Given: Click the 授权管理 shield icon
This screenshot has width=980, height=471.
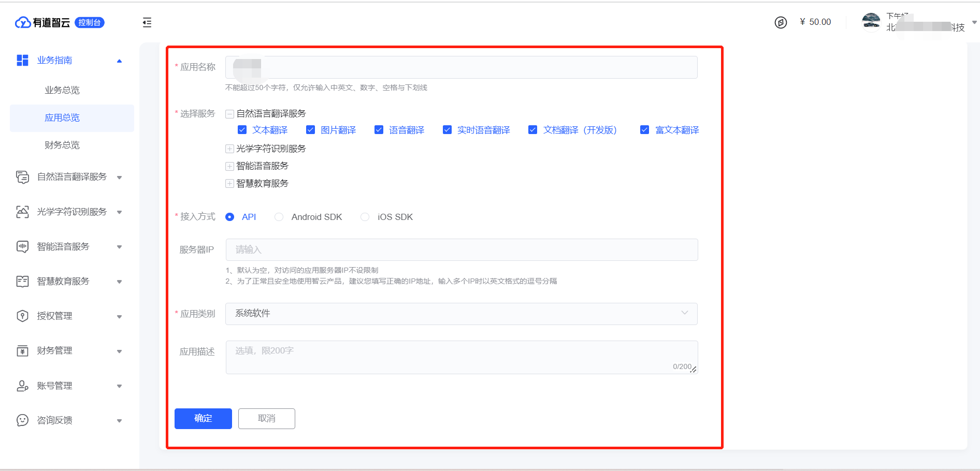Looking at the screenshot, I should 22,316.
